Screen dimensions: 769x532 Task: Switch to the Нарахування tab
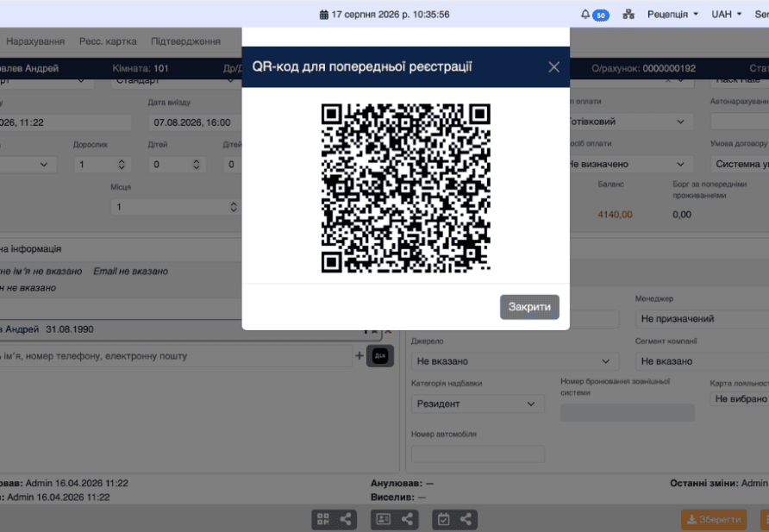(x=35, y=41)
